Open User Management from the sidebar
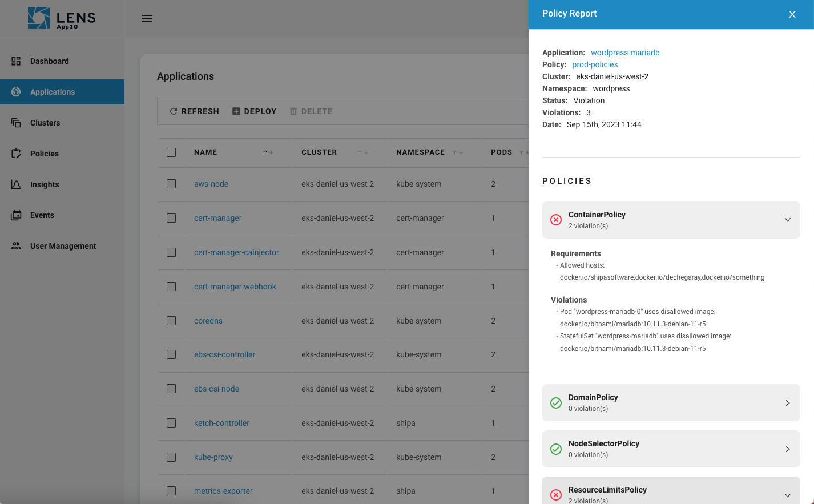The height and width of the screenshot is (504, 814). [x=62, y=246]
